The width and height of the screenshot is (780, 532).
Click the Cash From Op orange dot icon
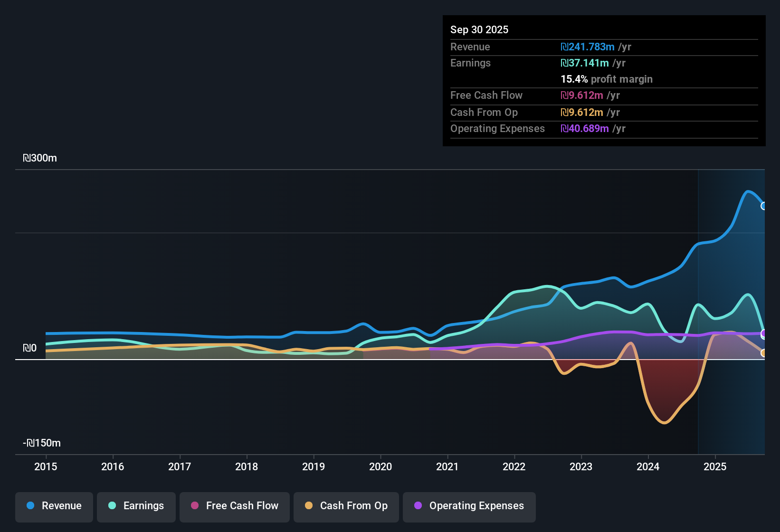click(x=309, y=506)
